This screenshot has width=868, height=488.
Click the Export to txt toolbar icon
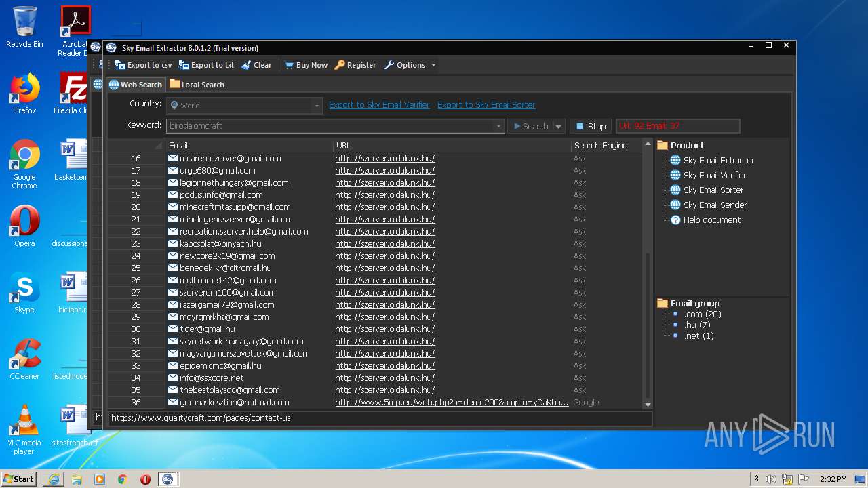tap(184, 65)
